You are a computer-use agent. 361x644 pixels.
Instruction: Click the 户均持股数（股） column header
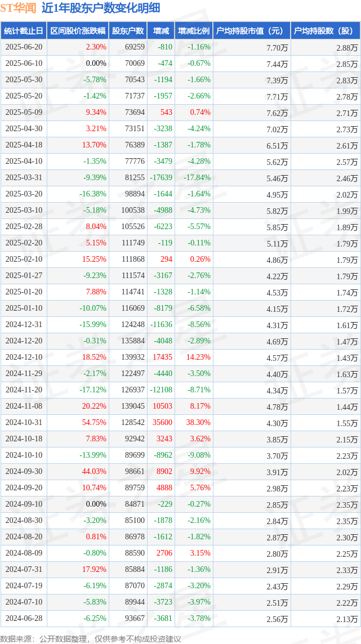(326, 31)
